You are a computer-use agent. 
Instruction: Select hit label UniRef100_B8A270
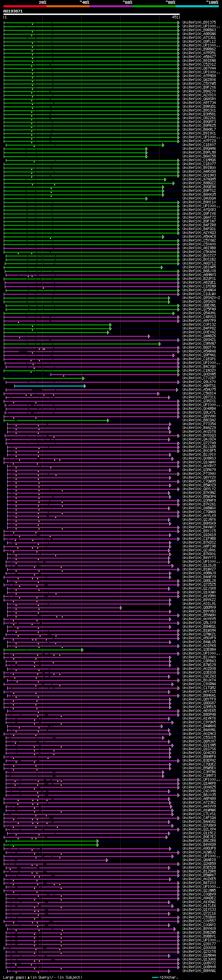coord(199,91)
